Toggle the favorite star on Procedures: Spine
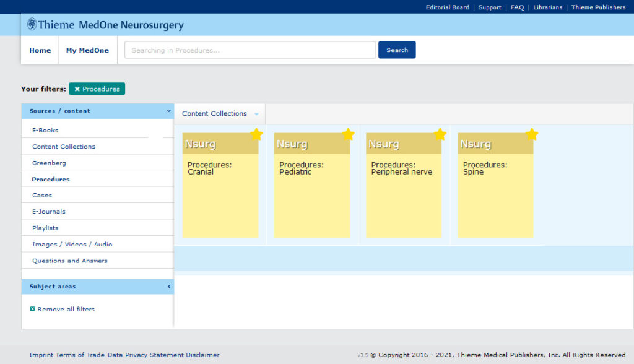The image size is (634, 364). (x=532, y=134)
